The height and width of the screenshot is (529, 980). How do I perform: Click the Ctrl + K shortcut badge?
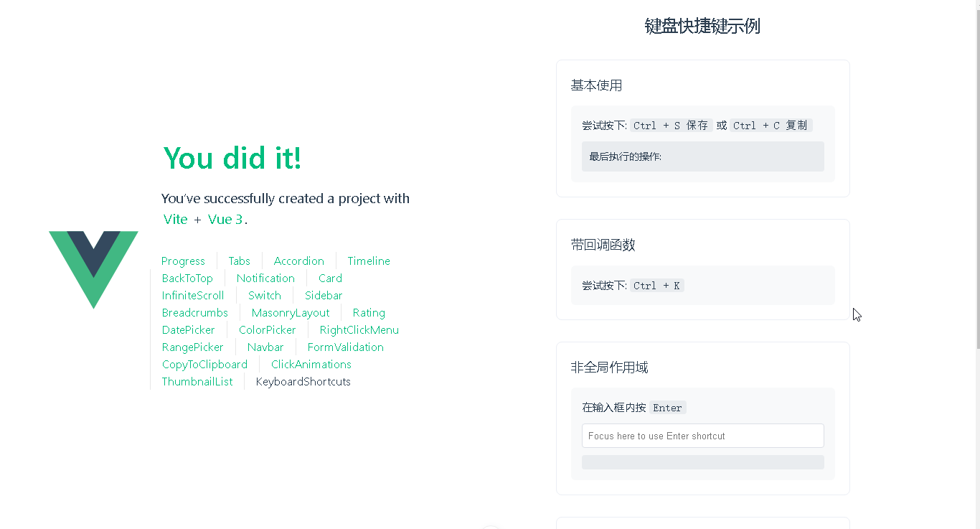(x=657, y=285)
